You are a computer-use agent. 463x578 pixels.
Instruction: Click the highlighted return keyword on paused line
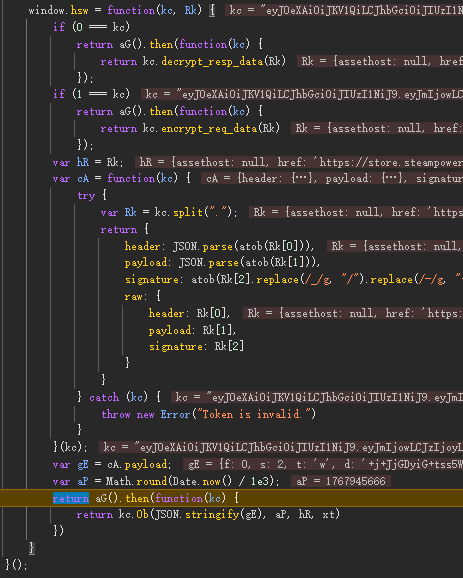pos(71,498)
